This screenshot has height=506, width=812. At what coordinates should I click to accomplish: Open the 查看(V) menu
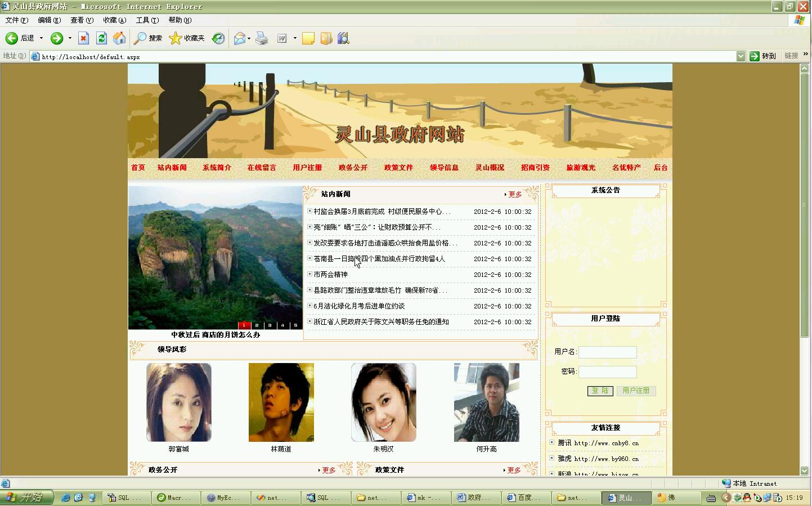point(82,20)
